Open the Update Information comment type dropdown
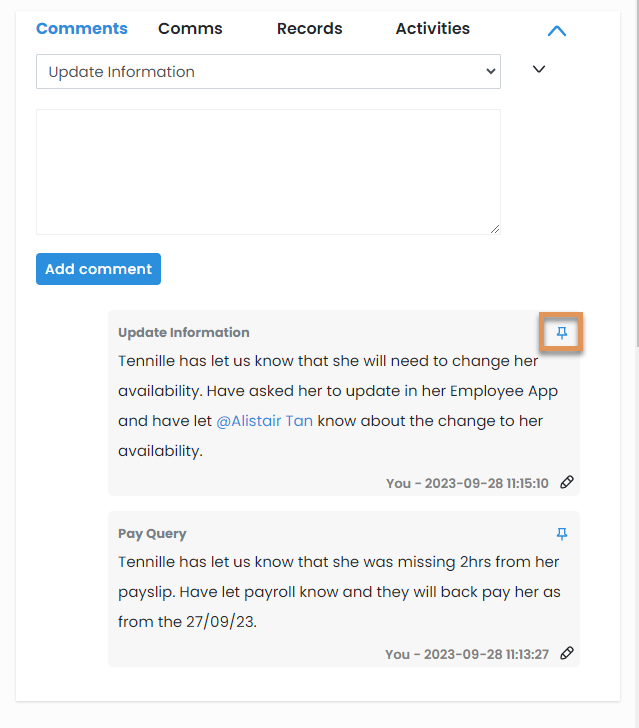Screen dimensions: 639x728 (x=268, y=72)
